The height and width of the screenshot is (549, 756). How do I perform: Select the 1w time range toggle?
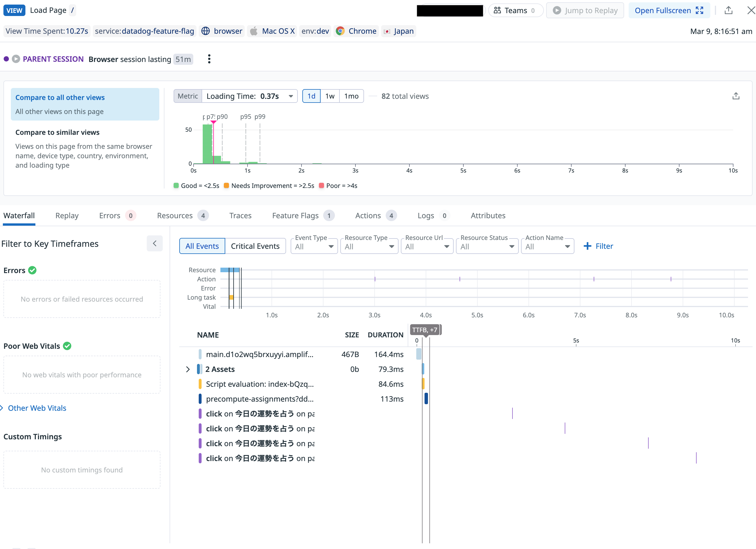329,96
